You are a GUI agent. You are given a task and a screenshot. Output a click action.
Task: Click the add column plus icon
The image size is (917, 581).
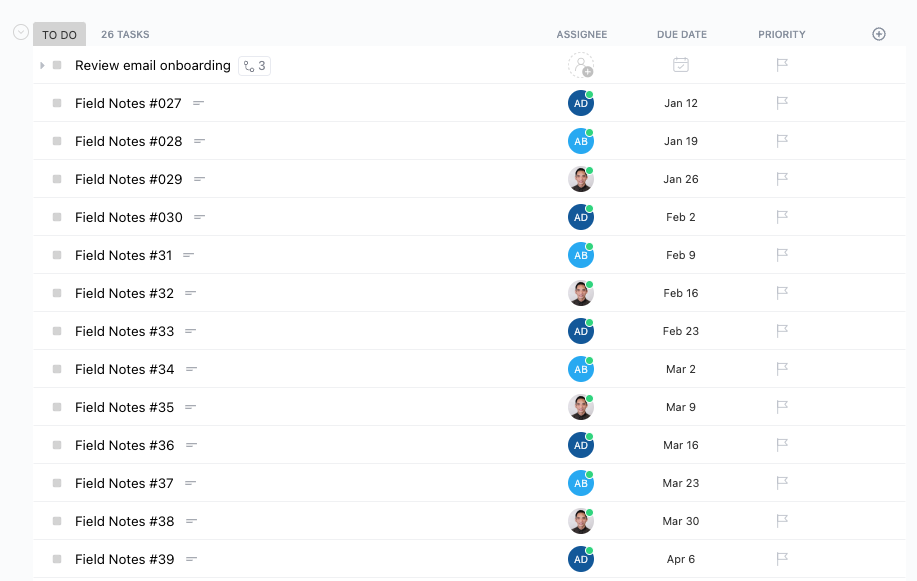tap(878, 34)
